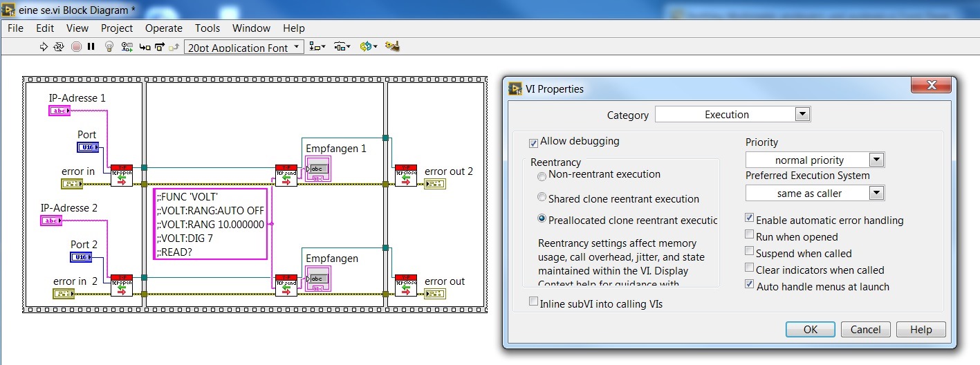Click the Run Continuously icon

point(59,47)
